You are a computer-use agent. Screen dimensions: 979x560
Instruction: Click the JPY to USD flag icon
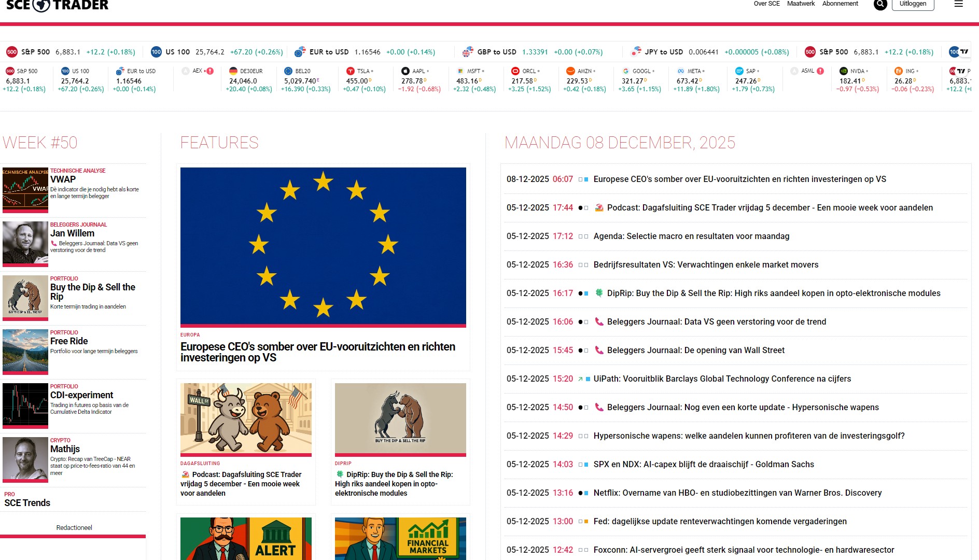(x=636, y=52)
